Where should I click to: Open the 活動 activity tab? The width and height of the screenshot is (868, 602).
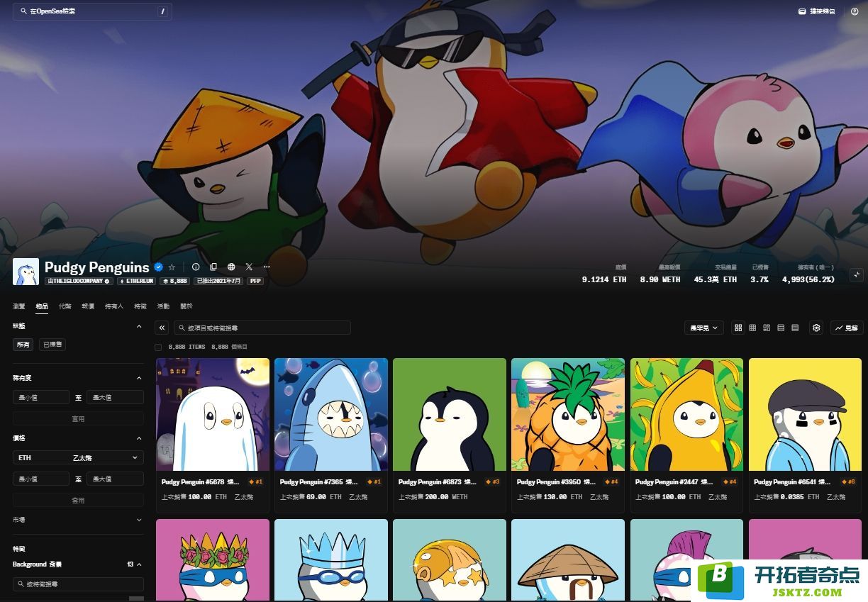click(163, 306)
